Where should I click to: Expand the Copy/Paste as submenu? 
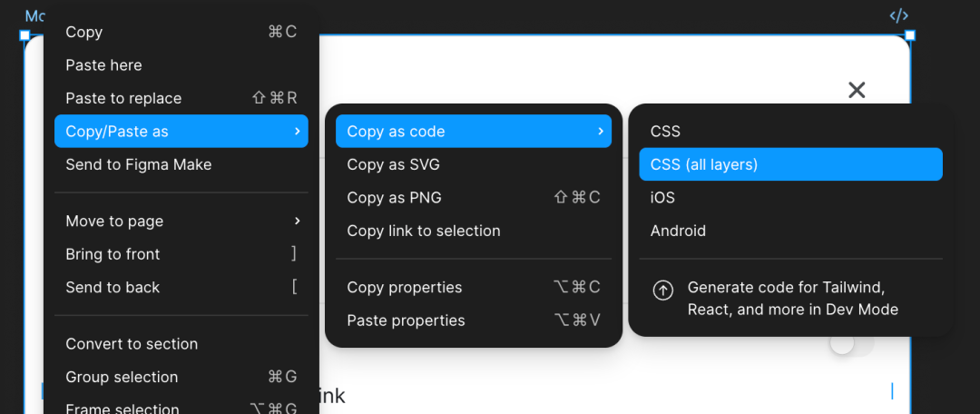pos(181,132)
